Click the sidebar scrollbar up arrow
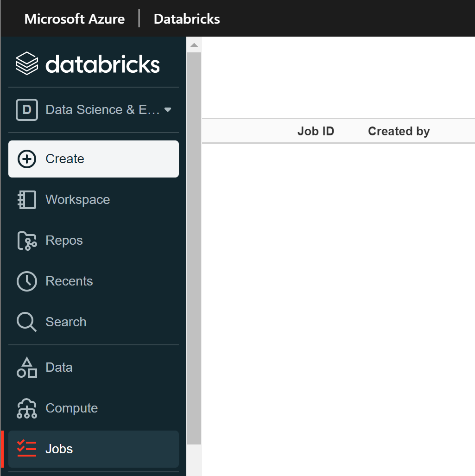Viewport: 475px width, 476px height. [194, 44]
